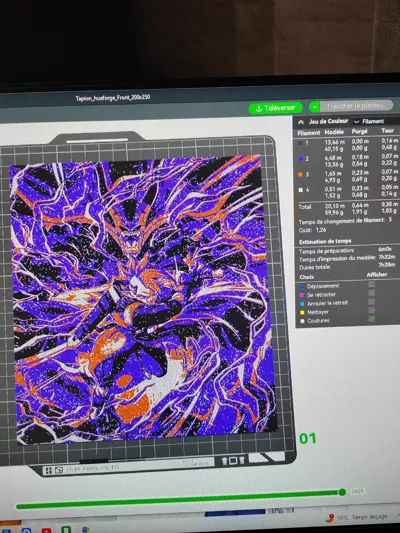Click the 59,96 g total weight value
The image size is (400, 533).
pyautogui.click(x=334, y=213)
